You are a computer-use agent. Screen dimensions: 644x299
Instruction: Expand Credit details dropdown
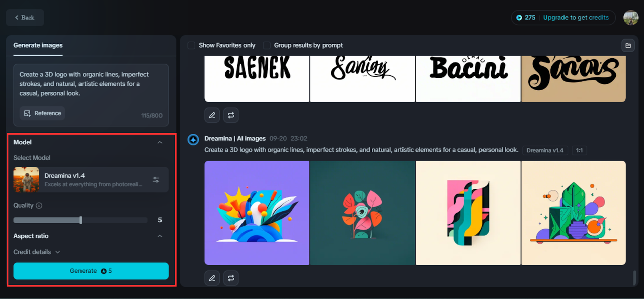tap(37, 252)
